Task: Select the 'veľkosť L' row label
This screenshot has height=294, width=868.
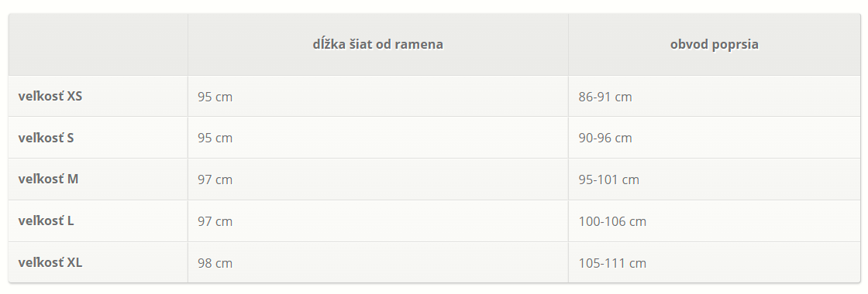Action: click(46, 220)
